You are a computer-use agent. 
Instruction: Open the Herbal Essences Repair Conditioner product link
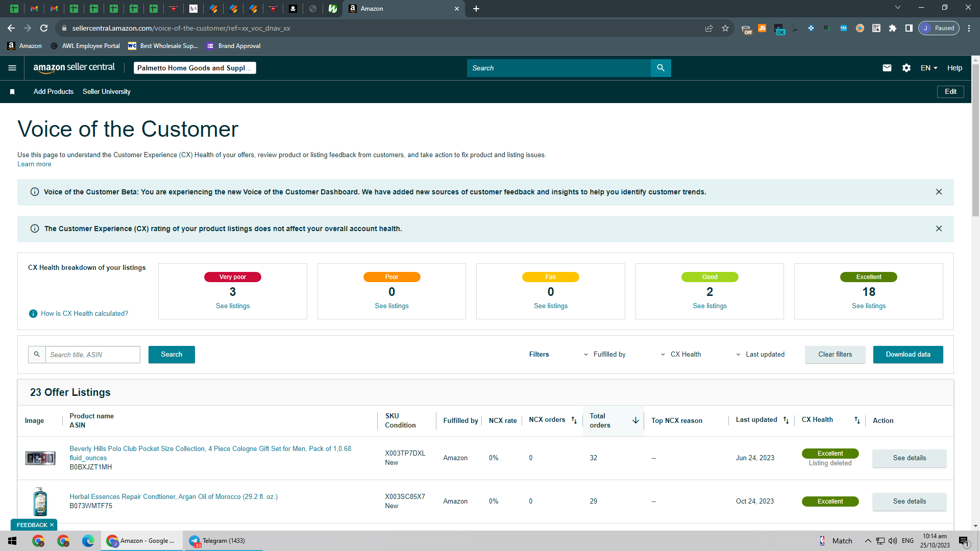174,497
